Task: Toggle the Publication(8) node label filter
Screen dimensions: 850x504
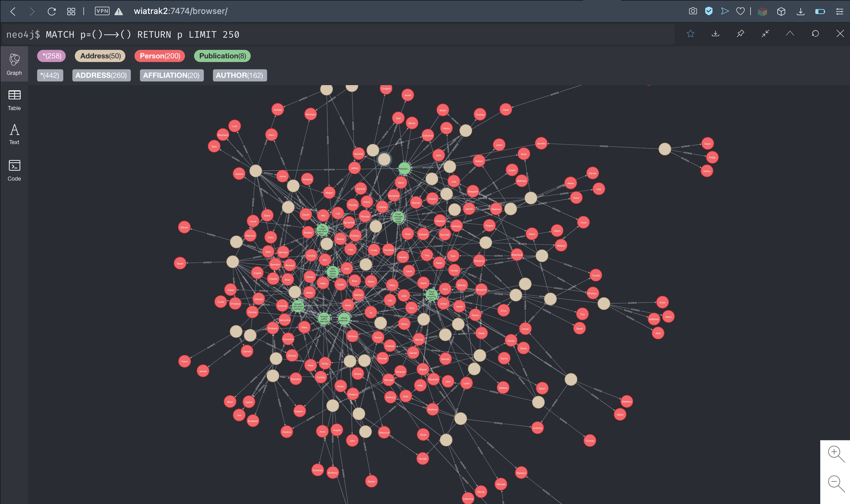Action: [x=222, y=55]
